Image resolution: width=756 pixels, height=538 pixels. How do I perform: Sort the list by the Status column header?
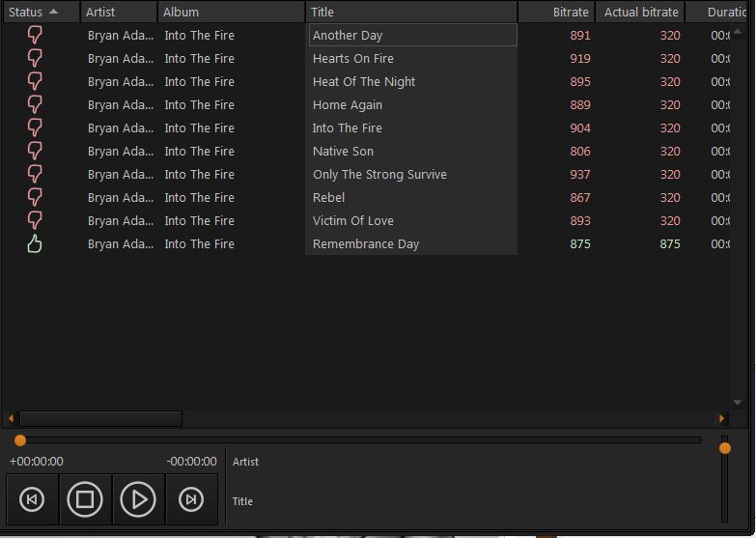click(x=42, y=12)
